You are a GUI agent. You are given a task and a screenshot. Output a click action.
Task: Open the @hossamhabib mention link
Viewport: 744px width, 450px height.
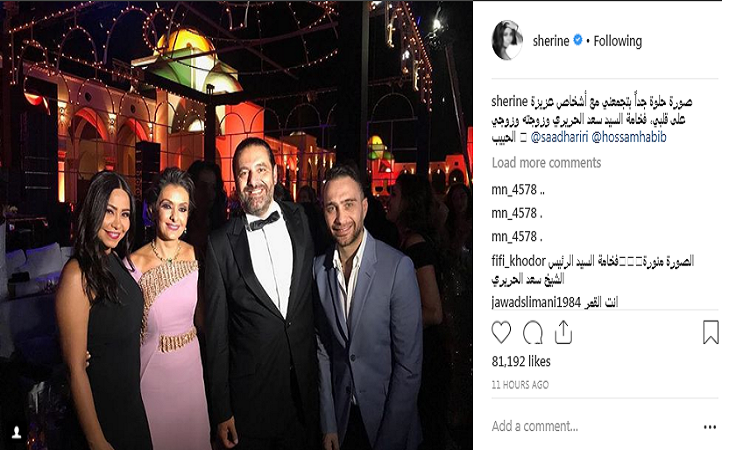[x=629, y=137]
